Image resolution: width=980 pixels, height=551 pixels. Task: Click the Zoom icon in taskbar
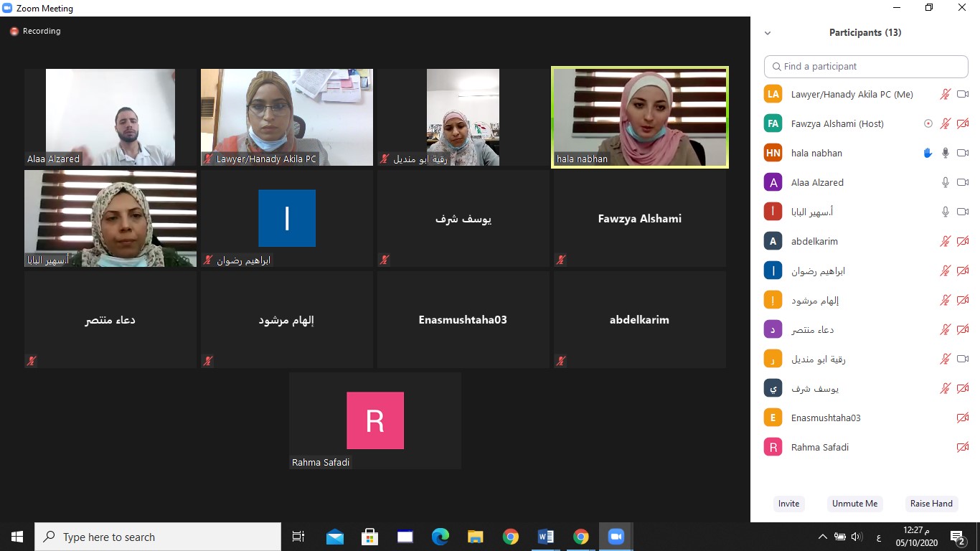616,537
